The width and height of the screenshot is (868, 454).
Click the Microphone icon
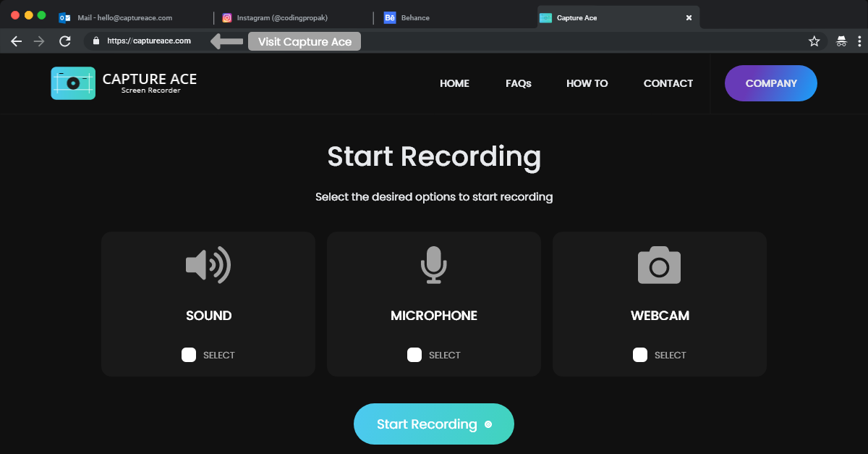[434, 265]
